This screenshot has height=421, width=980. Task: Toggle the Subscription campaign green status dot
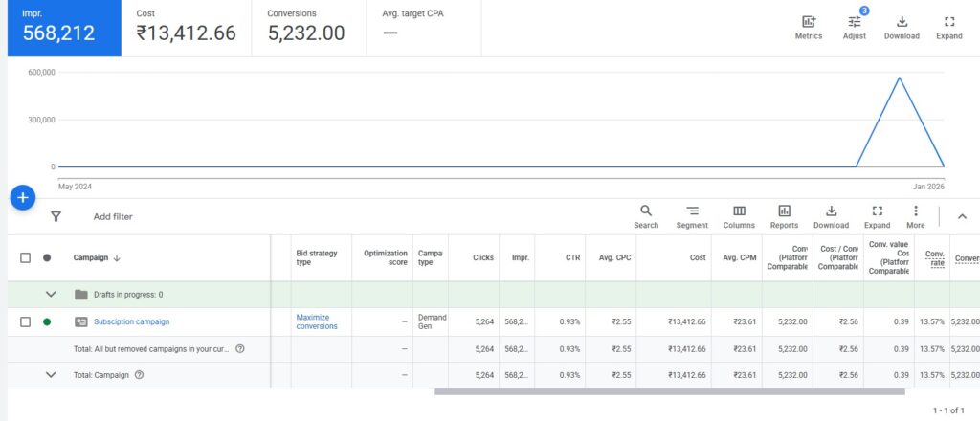(x=47, y=321)
